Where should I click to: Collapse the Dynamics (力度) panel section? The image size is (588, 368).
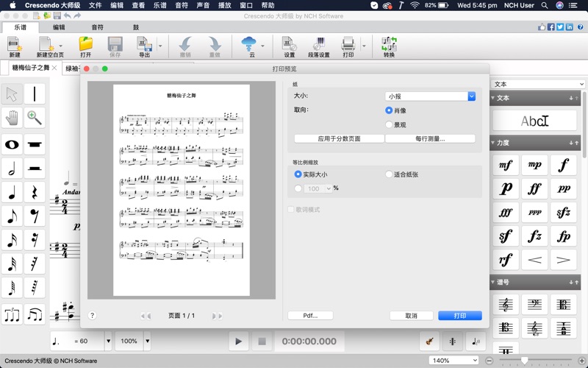point(494,143)
